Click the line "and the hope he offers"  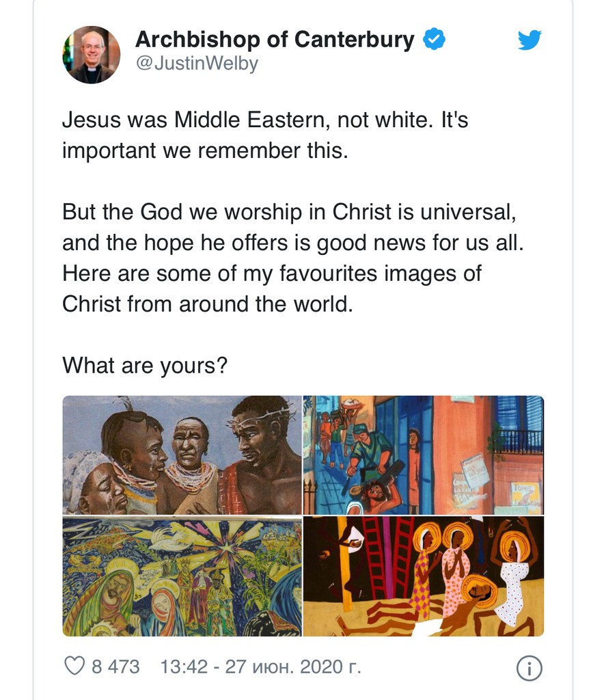(292, 243)
